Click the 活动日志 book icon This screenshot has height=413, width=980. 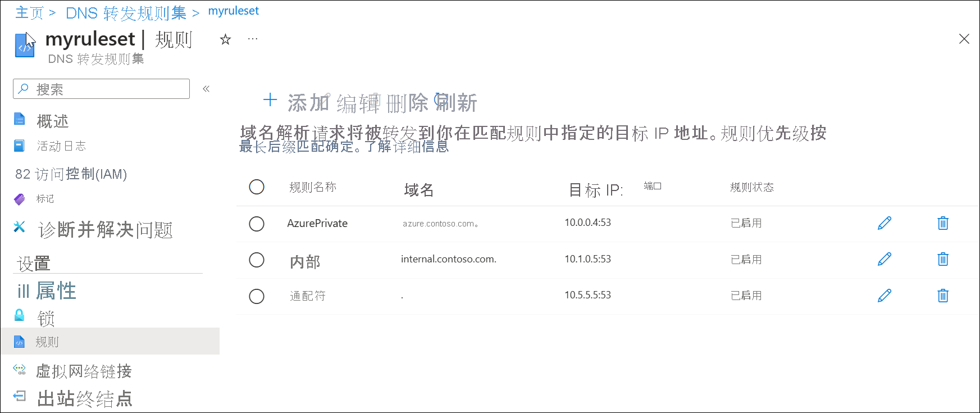(x=19, y=146)
